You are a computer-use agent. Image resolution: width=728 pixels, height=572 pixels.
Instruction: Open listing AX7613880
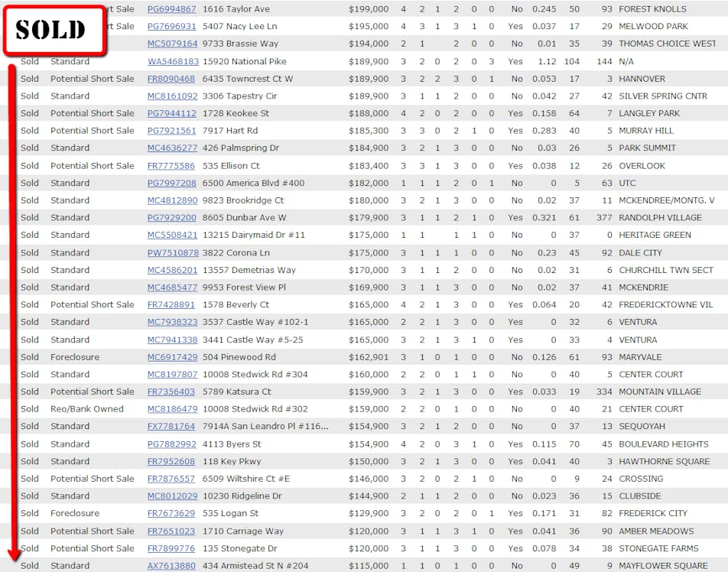pyautogui.click(x=172, y=566)
